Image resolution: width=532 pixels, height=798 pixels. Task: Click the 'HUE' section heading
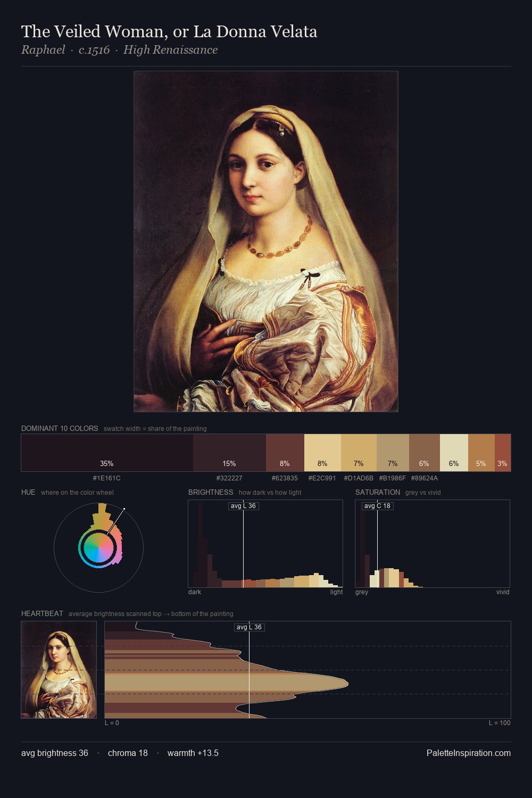tap(28, 492)
